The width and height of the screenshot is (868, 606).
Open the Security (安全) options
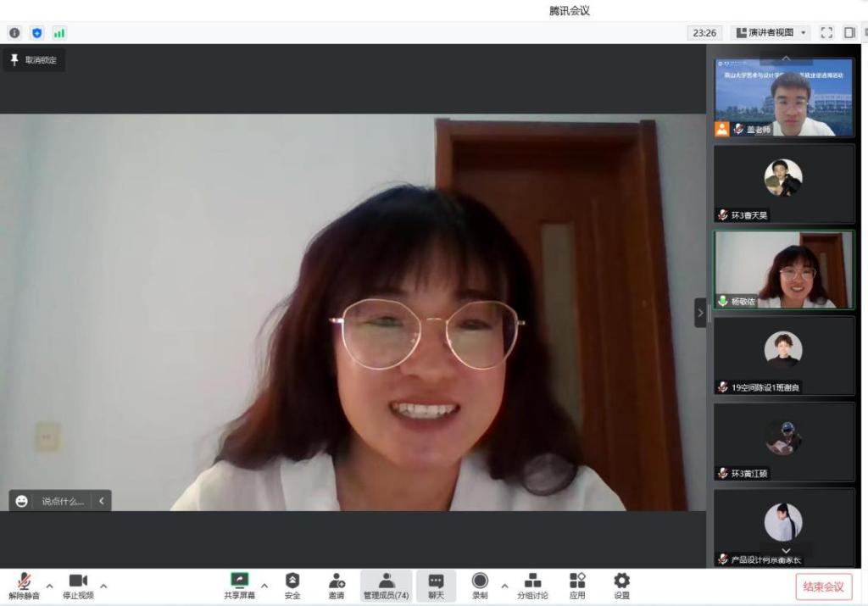click(x=292, y=585)
